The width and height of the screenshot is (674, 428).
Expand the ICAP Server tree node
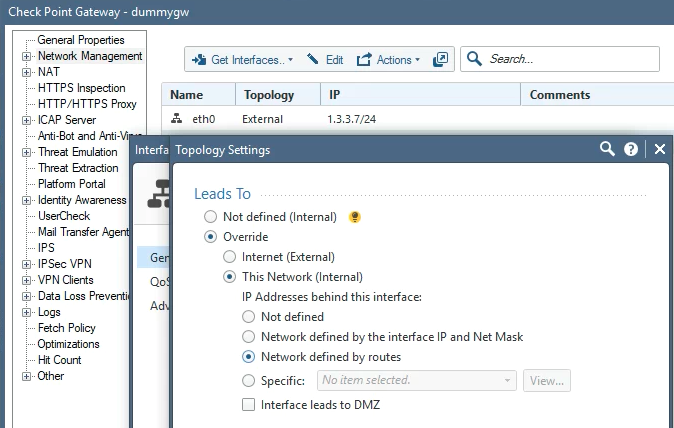coord(27,120)
